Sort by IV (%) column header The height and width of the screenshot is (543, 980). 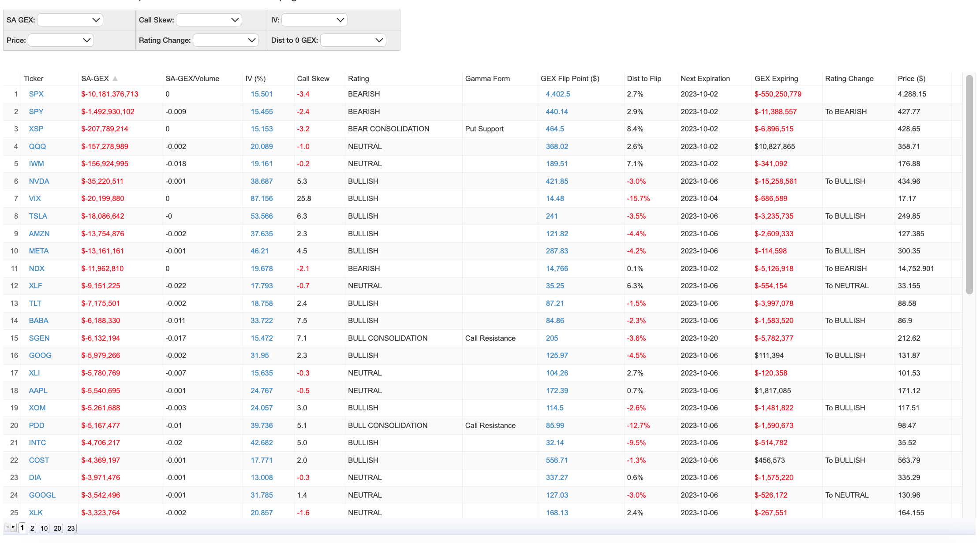point(255,78)
